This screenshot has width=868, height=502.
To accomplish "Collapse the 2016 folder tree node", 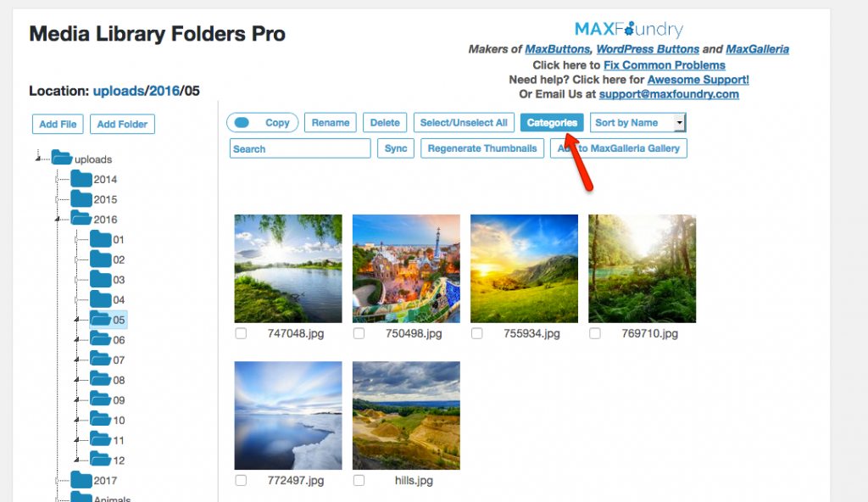I will pyautogui.click(x=57, y=220).
